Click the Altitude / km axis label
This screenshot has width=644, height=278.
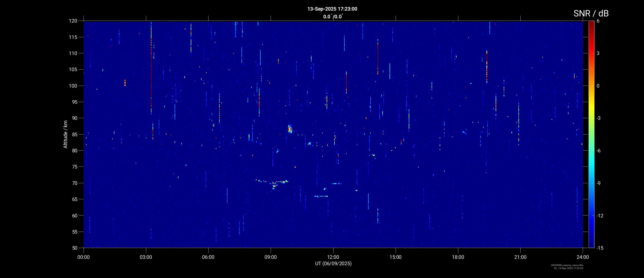pos(65,134)
